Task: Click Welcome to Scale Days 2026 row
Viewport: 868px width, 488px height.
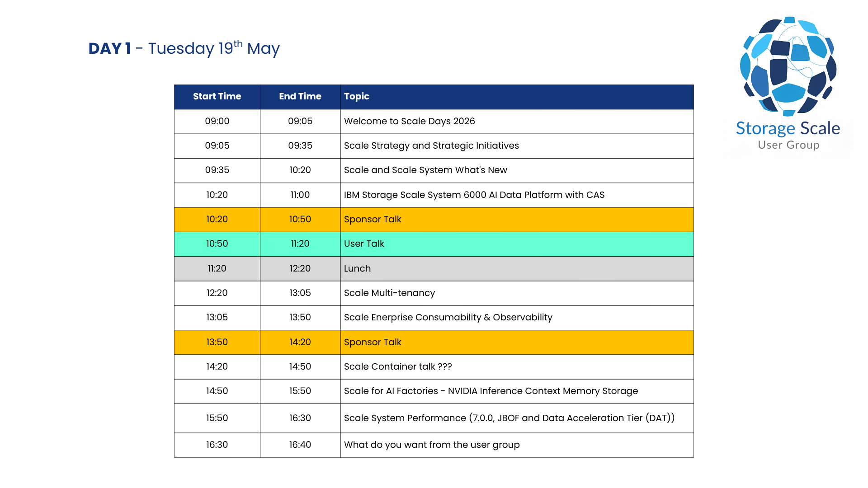Action: [409, 121]
